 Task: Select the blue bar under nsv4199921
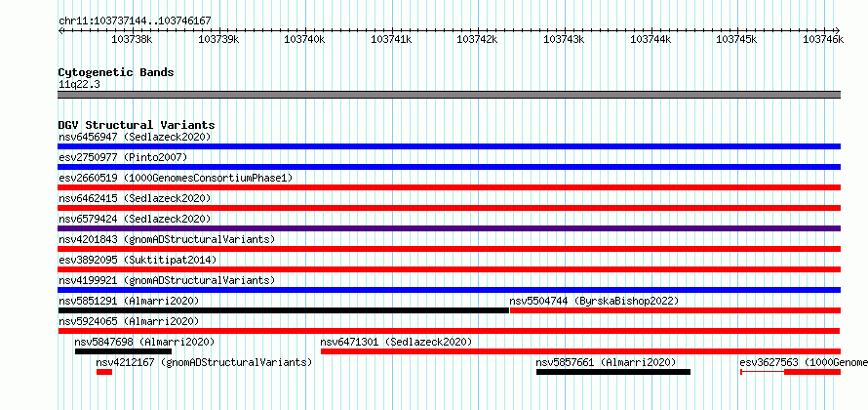click(449, 290)
